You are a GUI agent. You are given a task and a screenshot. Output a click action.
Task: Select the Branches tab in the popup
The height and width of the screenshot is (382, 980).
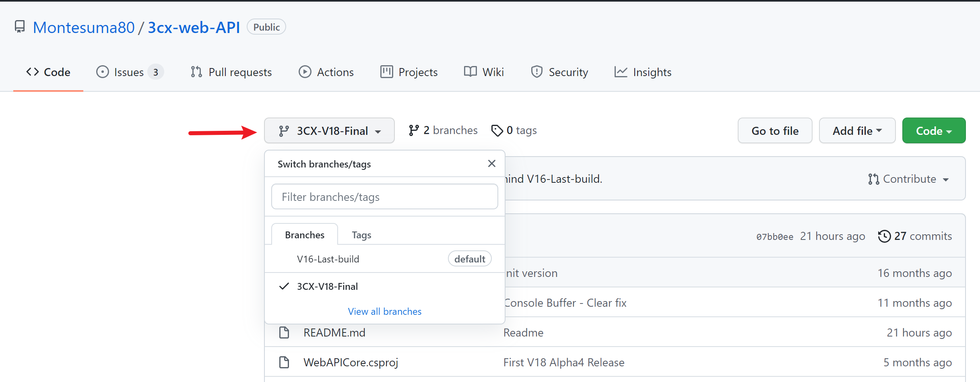click(x=305, y=235)
